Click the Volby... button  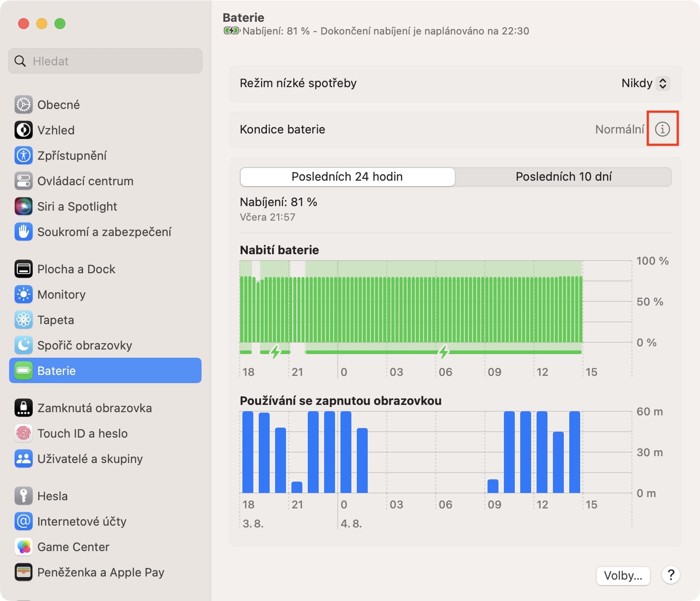[623, 576]
